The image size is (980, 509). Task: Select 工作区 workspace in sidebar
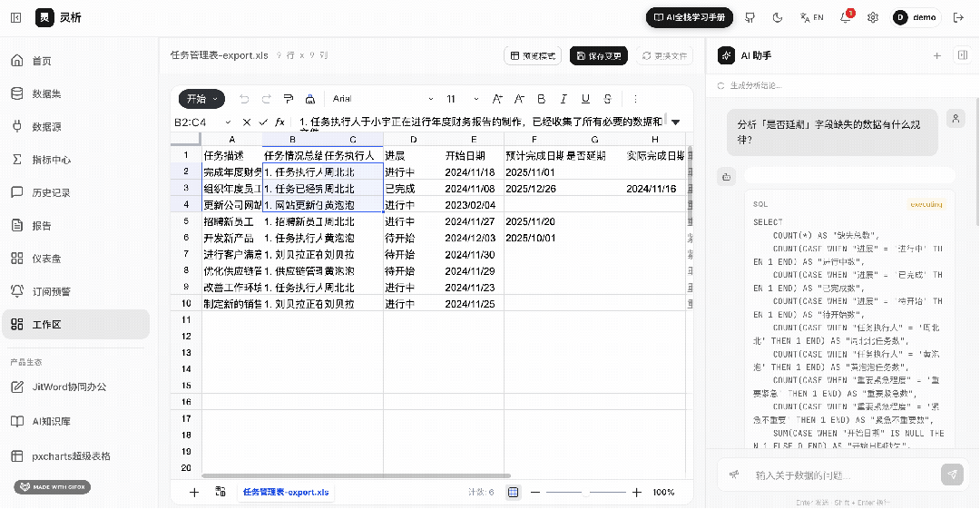(x=75, y=325)
